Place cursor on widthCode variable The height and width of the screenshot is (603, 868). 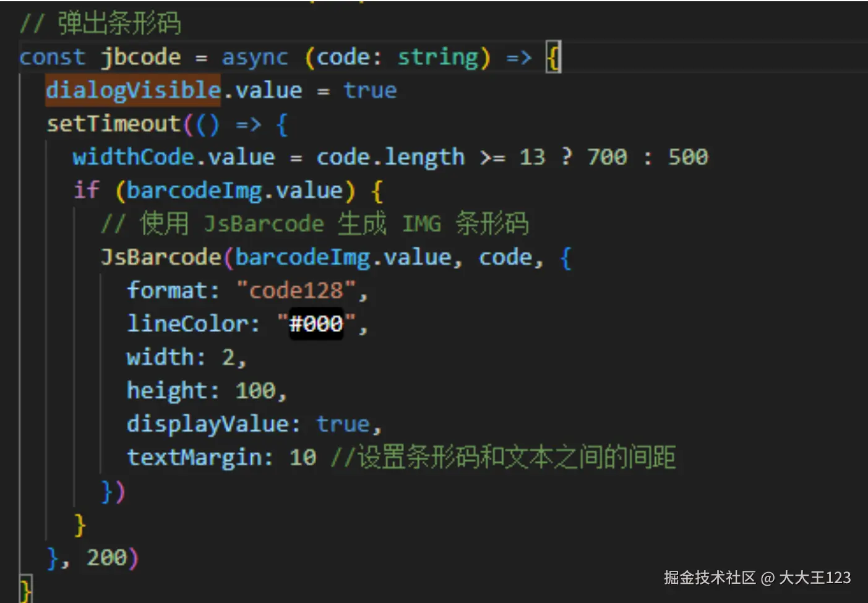133,157
